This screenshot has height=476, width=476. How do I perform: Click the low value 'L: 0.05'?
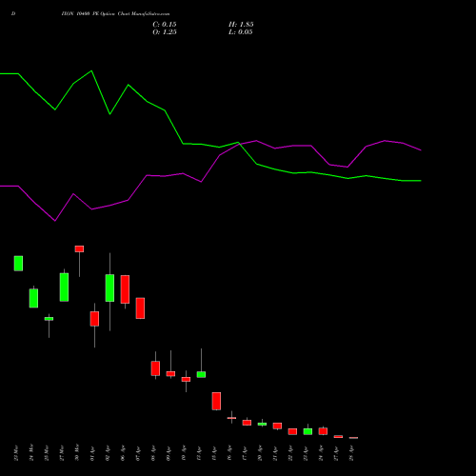241,32
